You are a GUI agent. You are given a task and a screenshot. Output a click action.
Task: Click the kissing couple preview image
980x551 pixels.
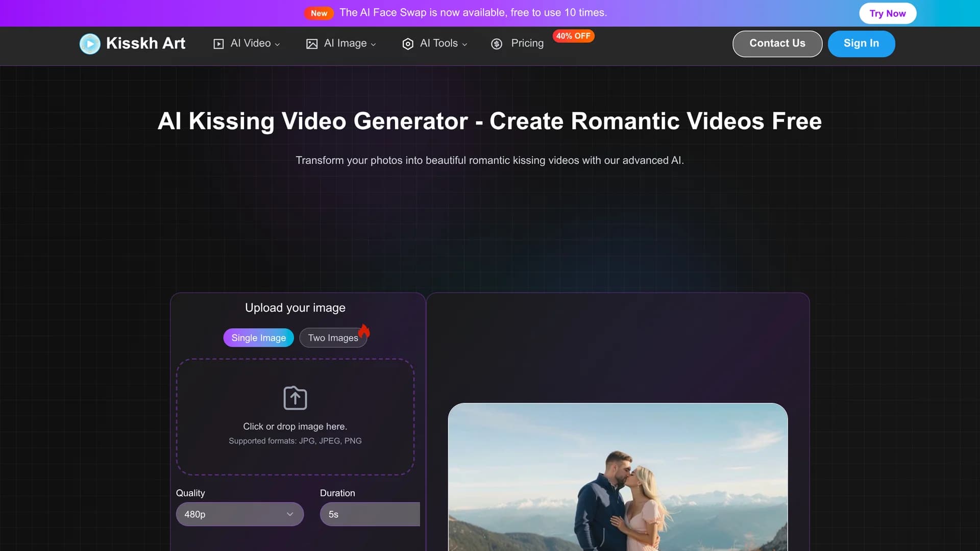tap(618, 477)
